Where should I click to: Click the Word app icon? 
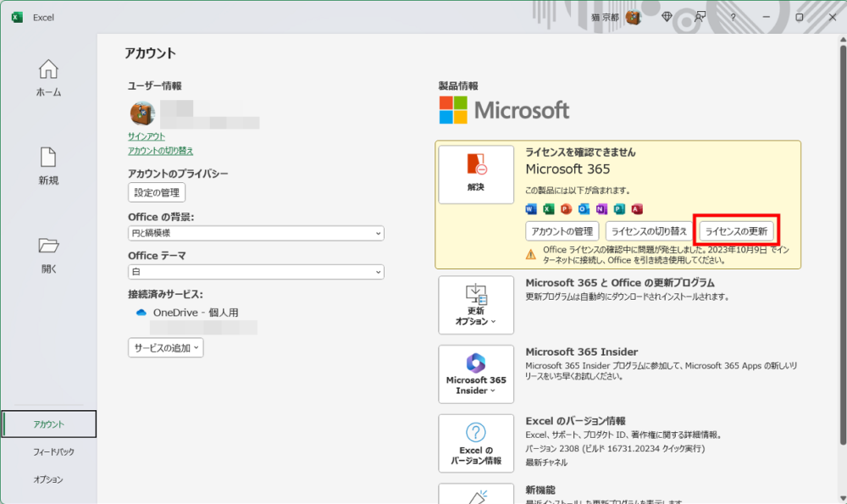pos(531,209)
